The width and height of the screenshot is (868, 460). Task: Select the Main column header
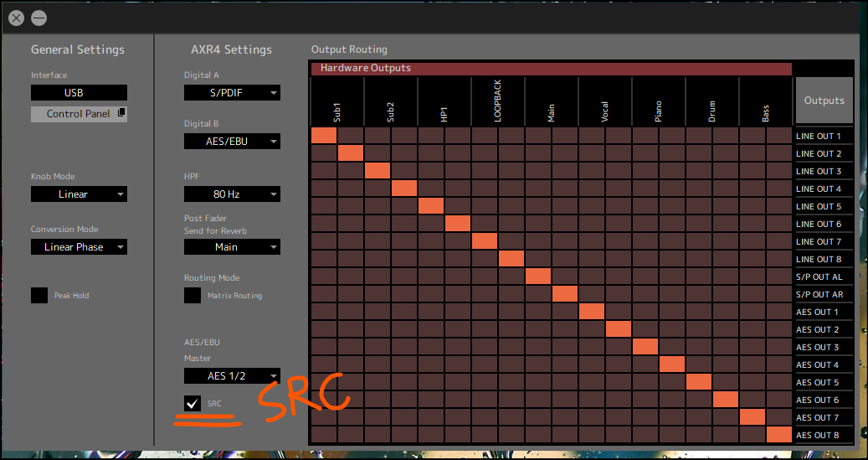tap(552, 102)
